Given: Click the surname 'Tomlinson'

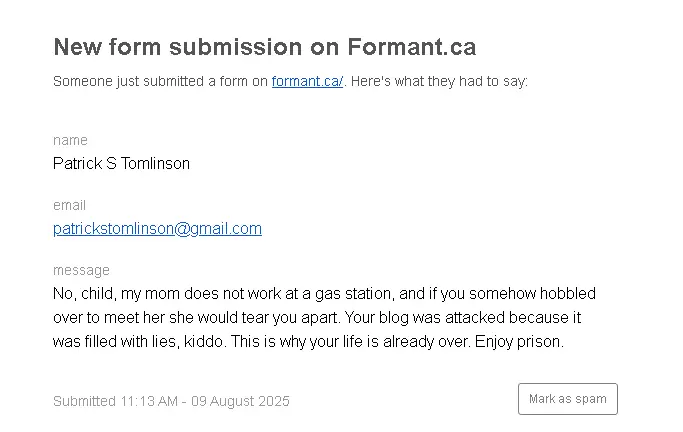Looking at the screenshot, I should click(x=155, y=164).
